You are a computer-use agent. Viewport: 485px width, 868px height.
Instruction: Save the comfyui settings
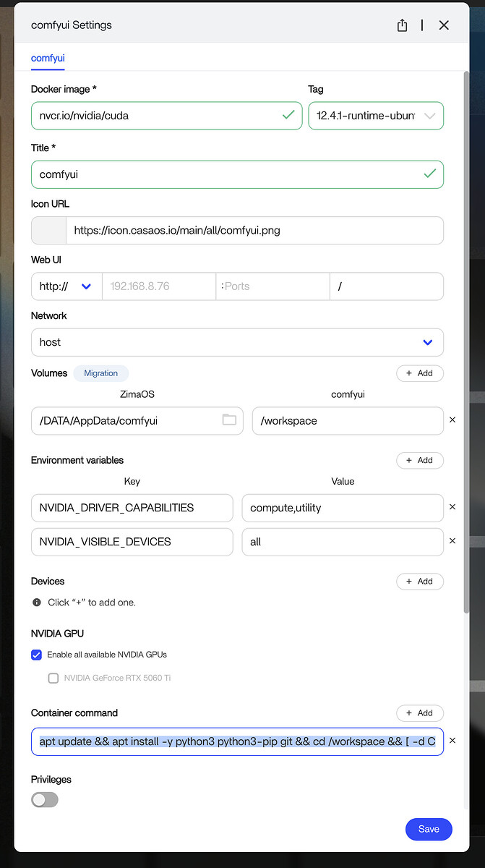tap(429, 829)
